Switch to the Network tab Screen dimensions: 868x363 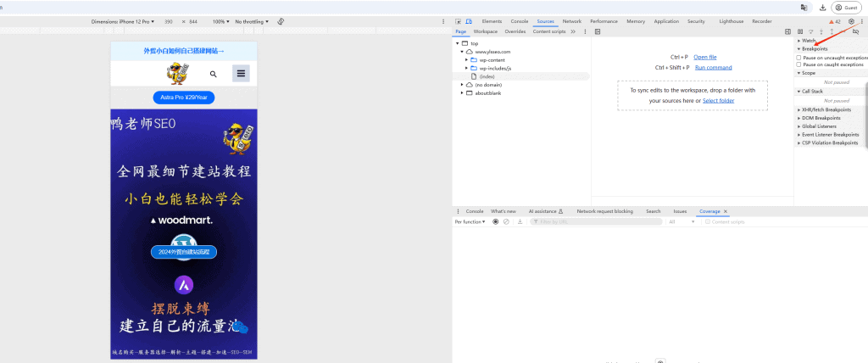tap(572, 21)
